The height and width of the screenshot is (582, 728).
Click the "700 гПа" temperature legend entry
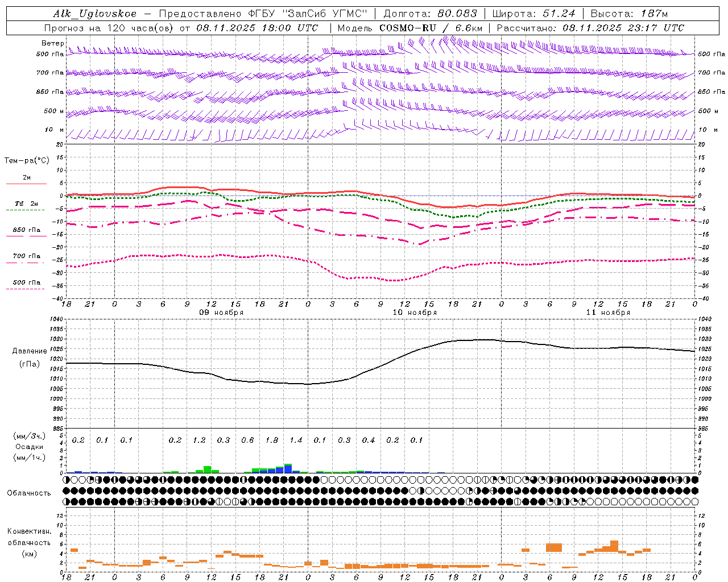(x=26, y=257)
